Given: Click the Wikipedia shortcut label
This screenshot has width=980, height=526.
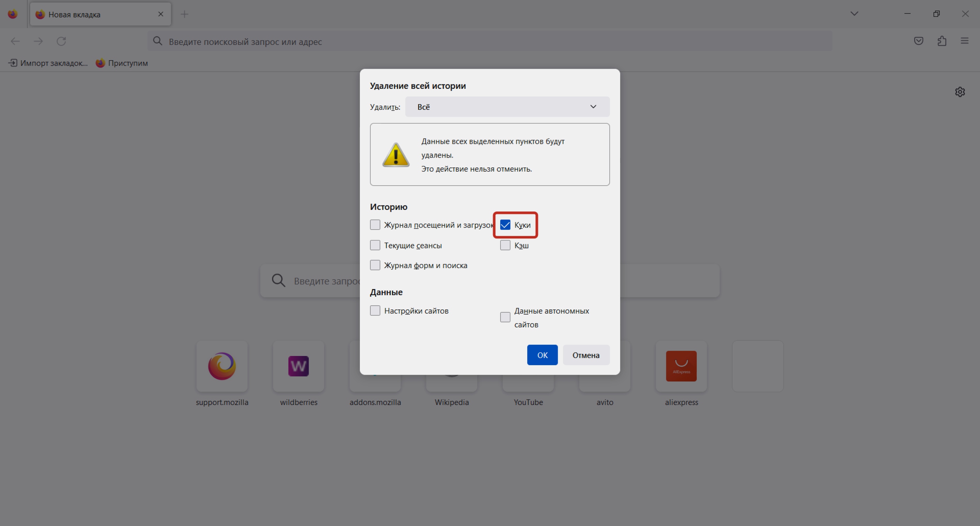Looking at the screenshot, I should point(451,402).
